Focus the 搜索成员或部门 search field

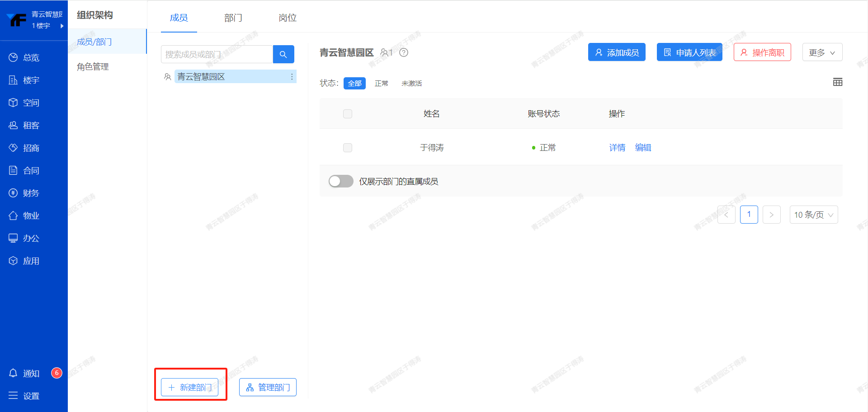217,54
